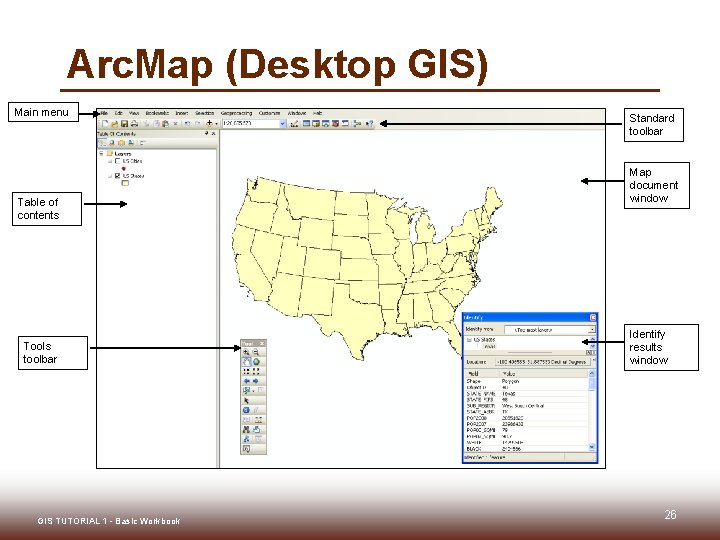The width and height of the screenshot is (720, 540).
Task: Close the Tools toolbar
Action: (x=262, y=343)
